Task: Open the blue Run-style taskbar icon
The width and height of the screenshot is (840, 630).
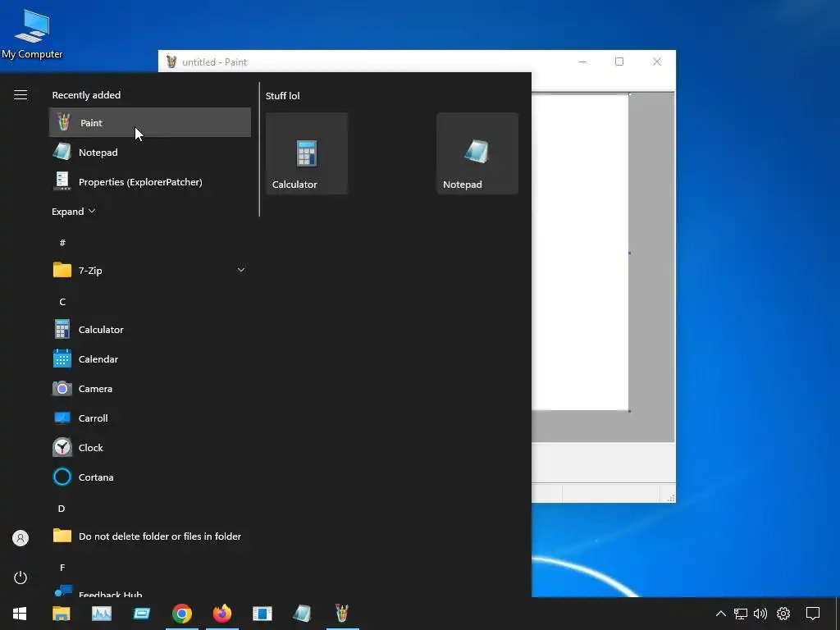Action: (x=141, y=614)
